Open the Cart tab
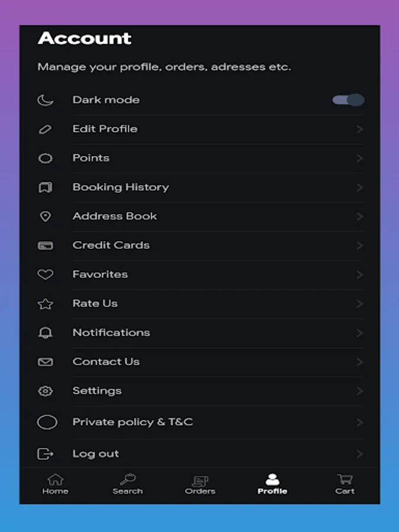 click(345, 484)
